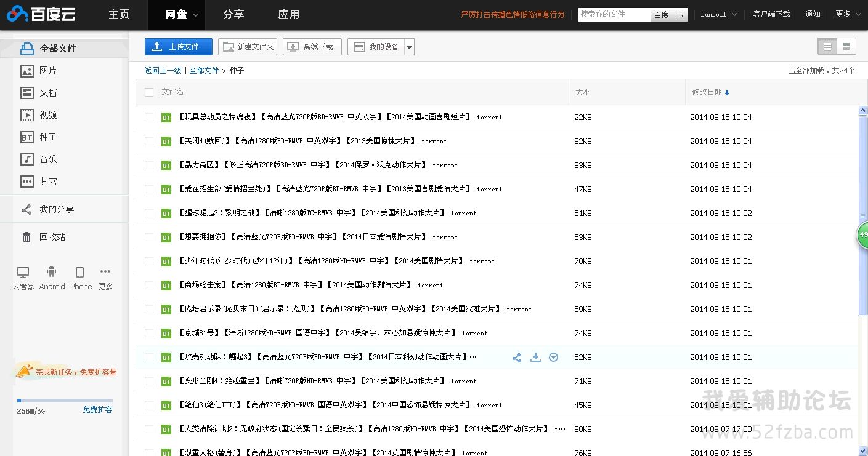Go to the 应用 tab
Screen dimensions: 868x456
[288, 15]
